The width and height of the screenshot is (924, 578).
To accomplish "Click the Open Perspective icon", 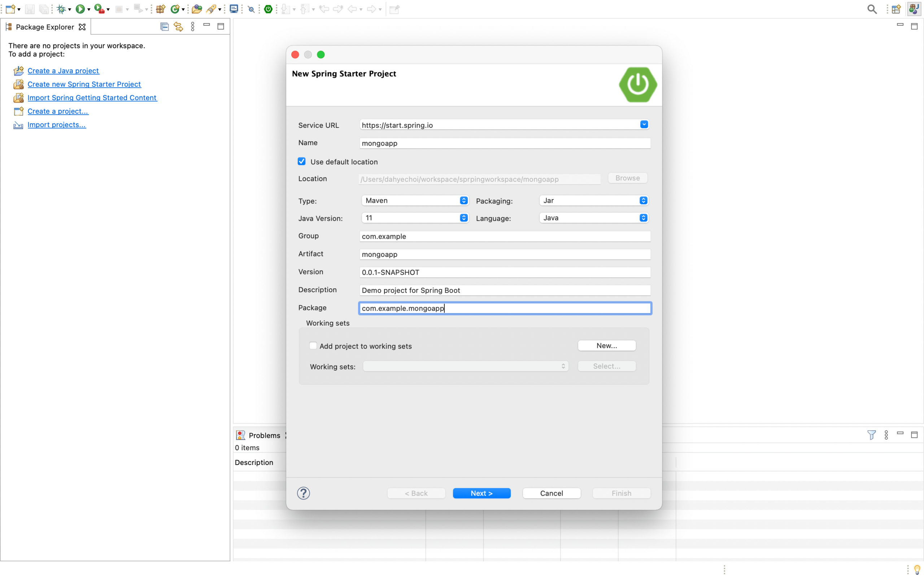I will pos(896,9).
